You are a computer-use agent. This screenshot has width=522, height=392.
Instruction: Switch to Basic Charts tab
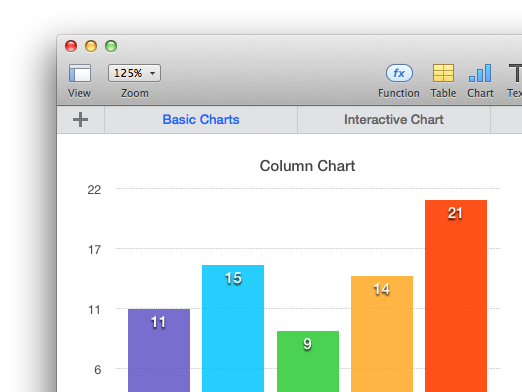pyautogui.click(x=201, y=120)
